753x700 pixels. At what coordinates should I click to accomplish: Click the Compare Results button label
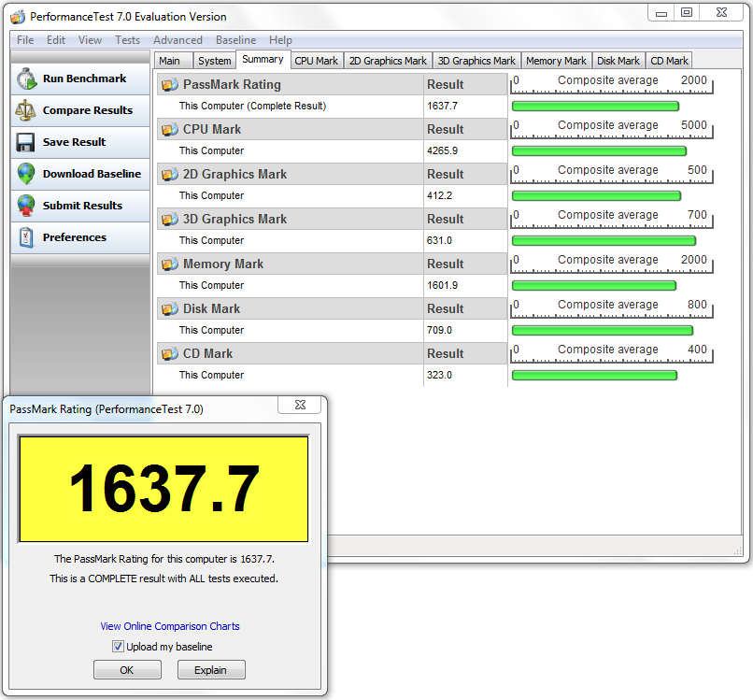click(x=88, y=110)
